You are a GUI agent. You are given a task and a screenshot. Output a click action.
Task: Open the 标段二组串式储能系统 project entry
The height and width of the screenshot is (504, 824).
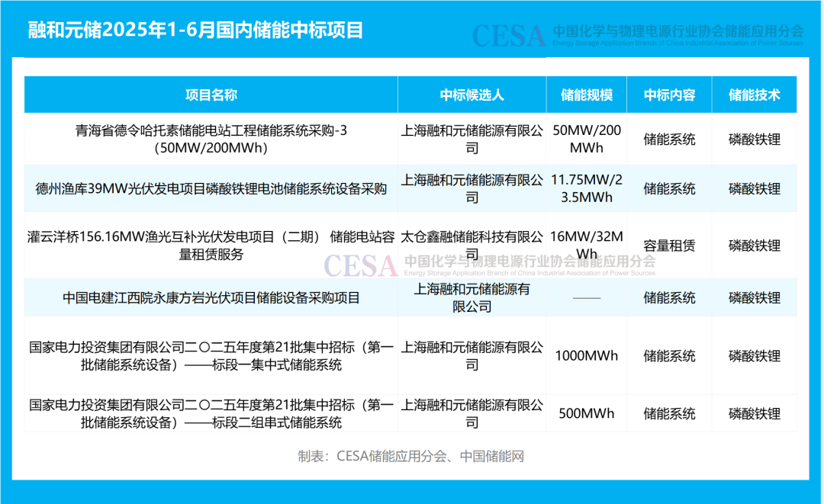tap(211, 413)
